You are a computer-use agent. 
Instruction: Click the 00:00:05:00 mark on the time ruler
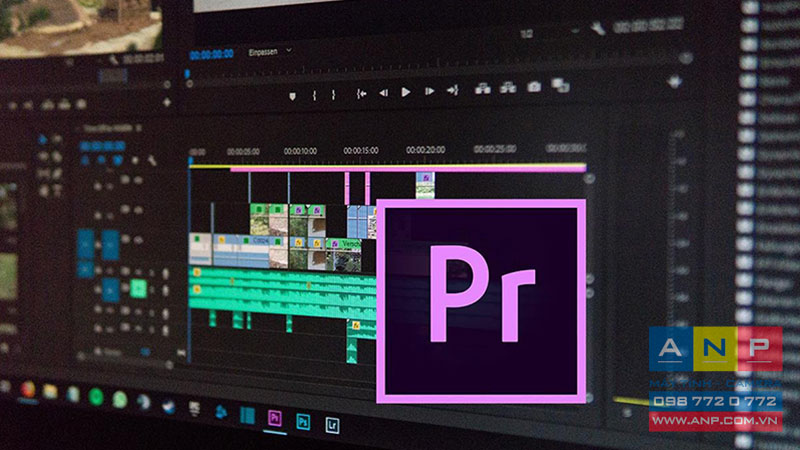[x=243, y=152]
